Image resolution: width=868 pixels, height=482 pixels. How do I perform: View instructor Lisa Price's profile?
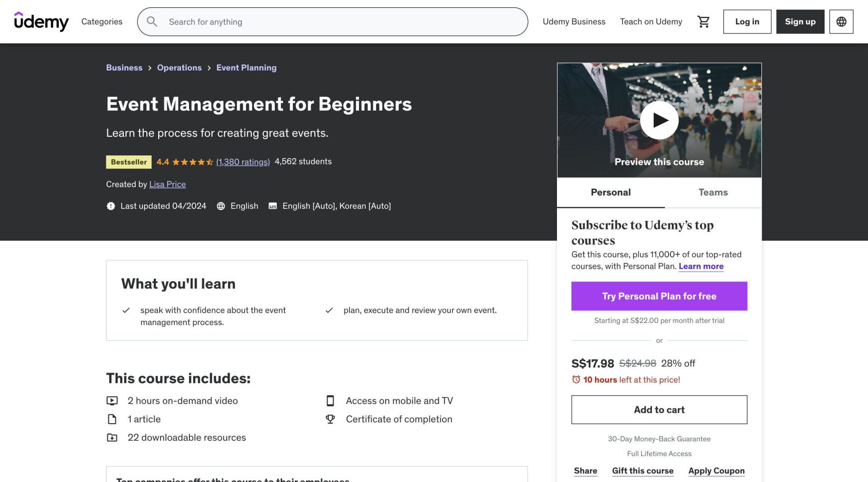167,184
